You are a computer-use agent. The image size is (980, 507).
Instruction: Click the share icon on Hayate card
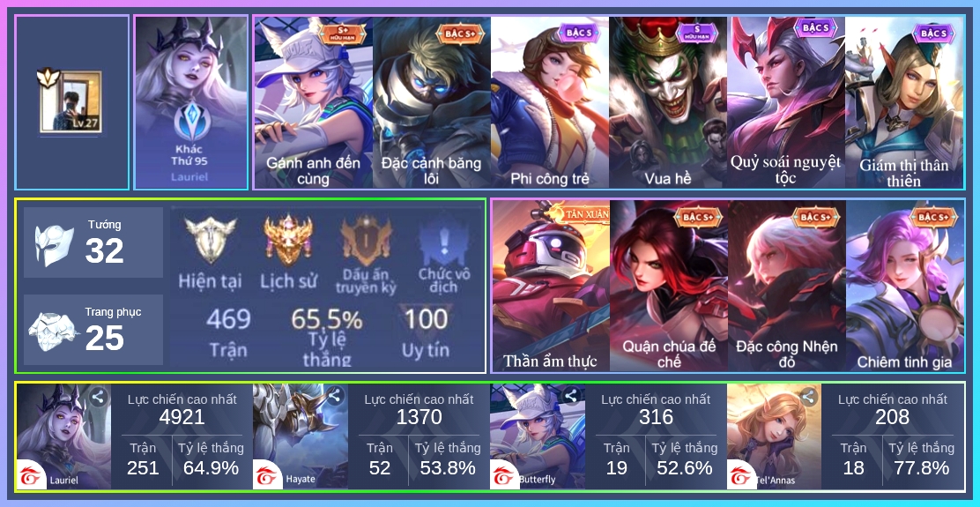coord(334,396)
